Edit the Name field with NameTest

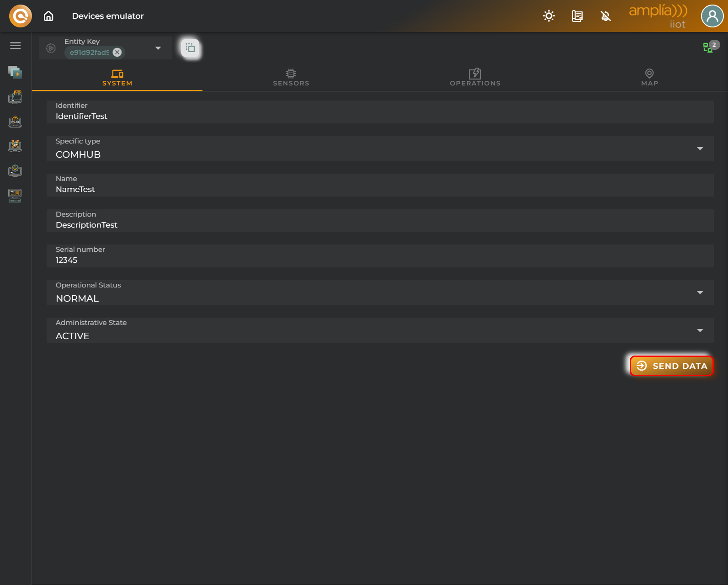(x=380, y=185)
